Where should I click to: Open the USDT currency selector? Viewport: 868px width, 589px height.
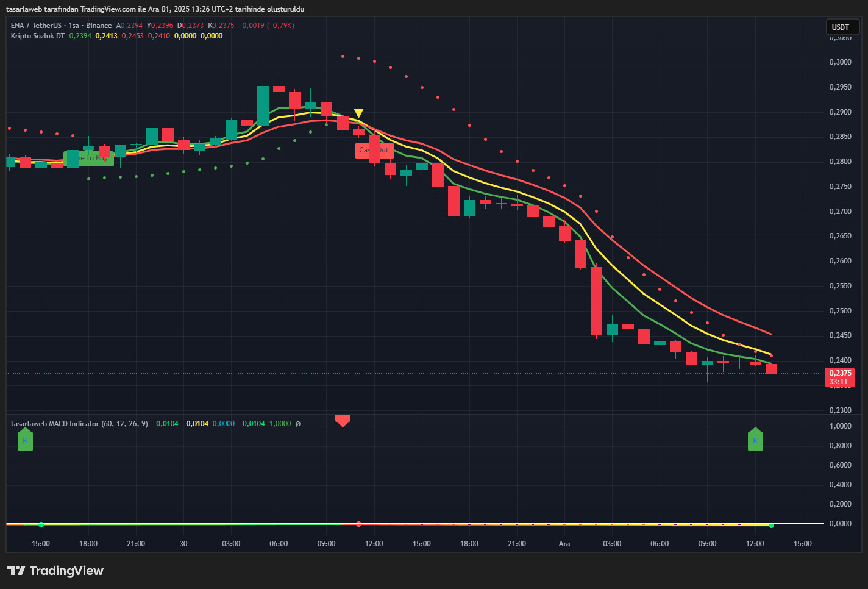841,27
